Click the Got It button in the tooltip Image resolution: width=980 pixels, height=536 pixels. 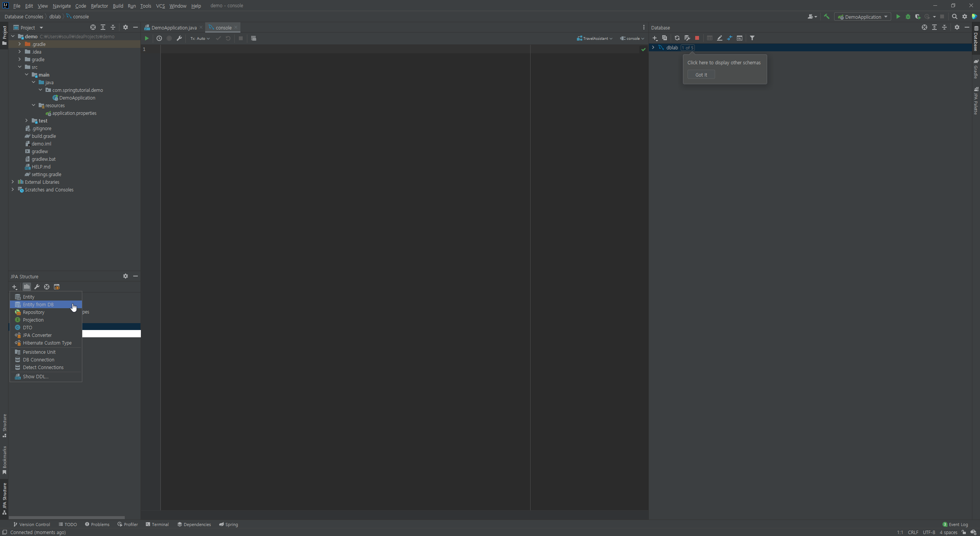click(x=701, y=75)
